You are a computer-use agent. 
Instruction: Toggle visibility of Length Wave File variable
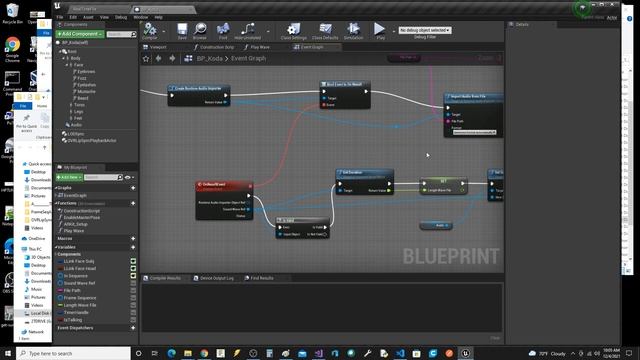pos(133,305)
